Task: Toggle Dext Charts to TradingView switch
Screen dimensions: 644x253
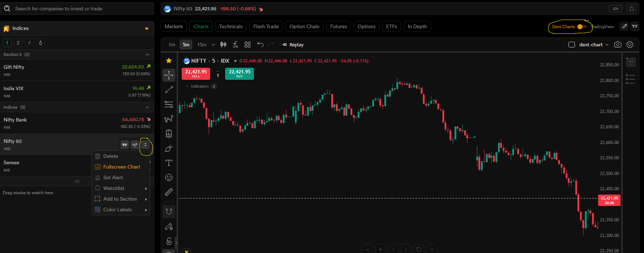Action: click(582, 27)
